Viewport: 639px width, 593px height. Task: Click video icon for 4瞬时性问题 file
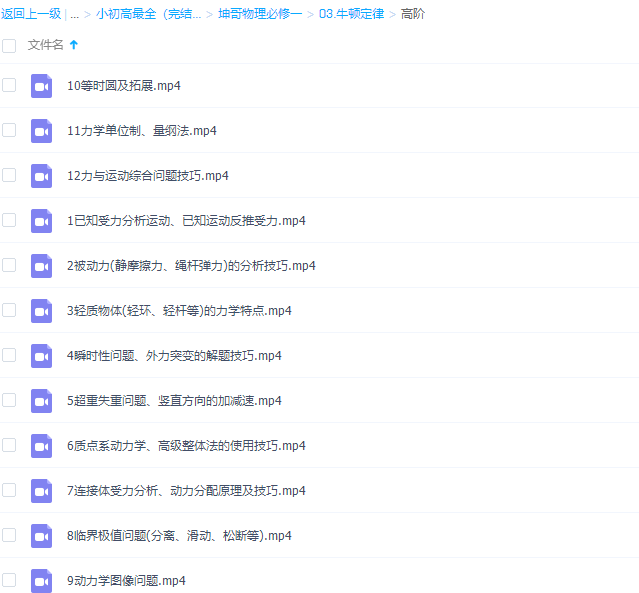[x=41, y=356]
